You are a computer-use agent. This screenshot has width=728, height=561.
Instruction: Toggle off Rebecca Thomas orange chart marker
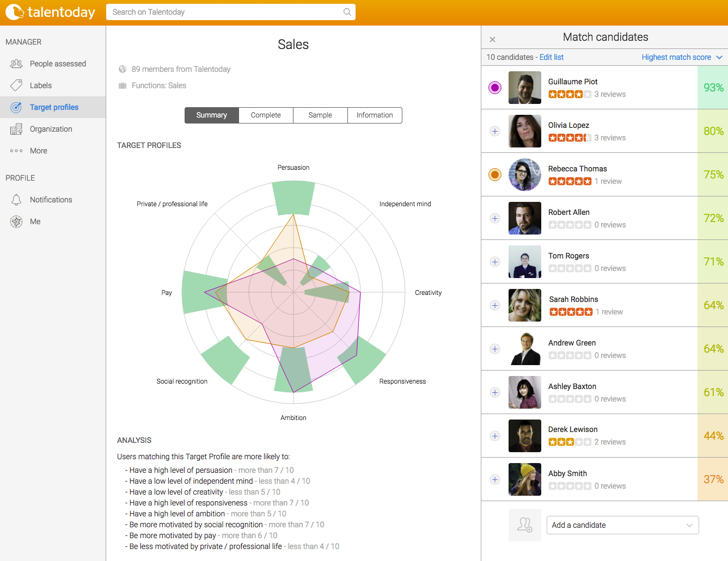[x=495, y=175]
